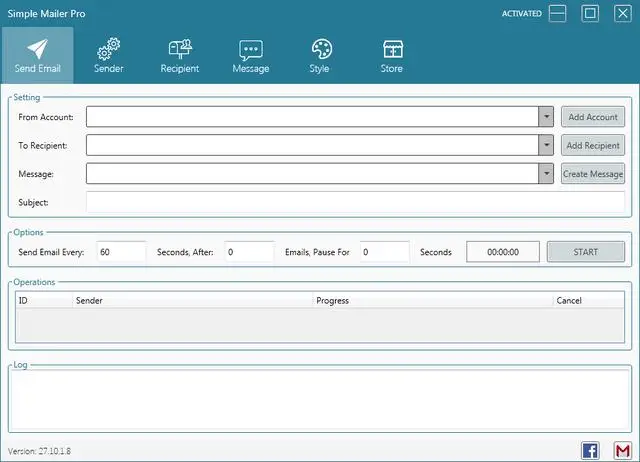
Task: Click the Create Message button
Action: tap(593, 174)
